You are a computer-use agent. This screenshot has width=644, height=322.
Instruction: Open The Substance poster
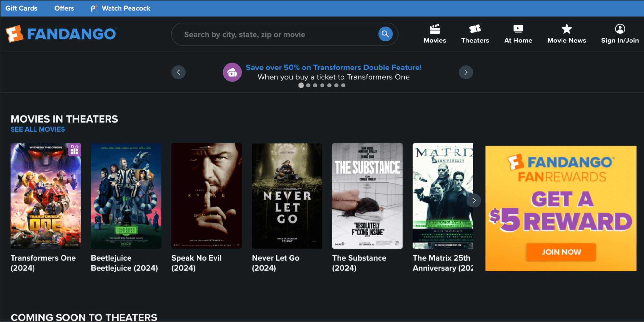coord(367,196)
